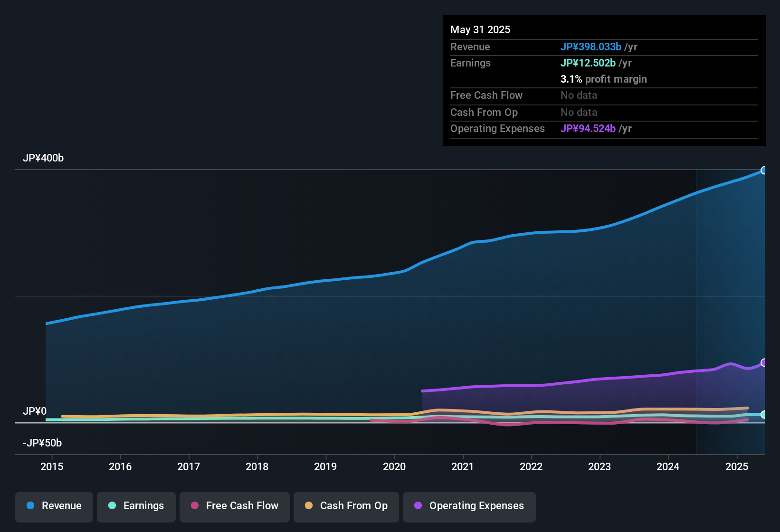780x532 pixels.
Task: Click the purple Operating Expenses legend dot
Action: tap(418, 505)
